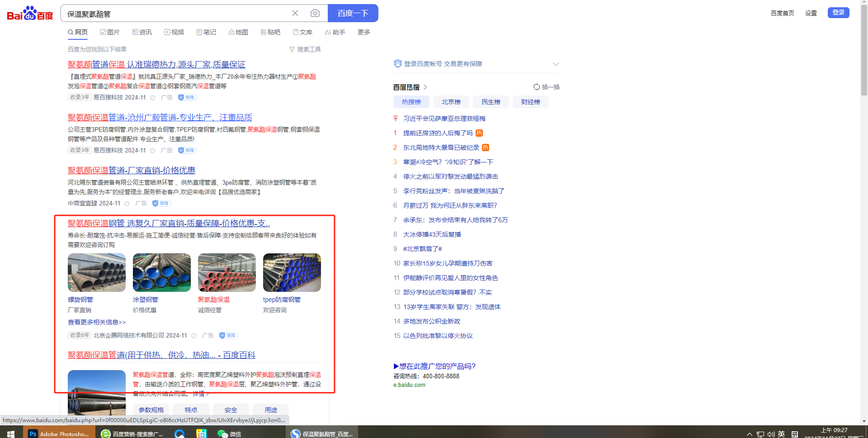Open the 助手 AI tab
This screenshot has height=438, width=868.
pos(335,32)
